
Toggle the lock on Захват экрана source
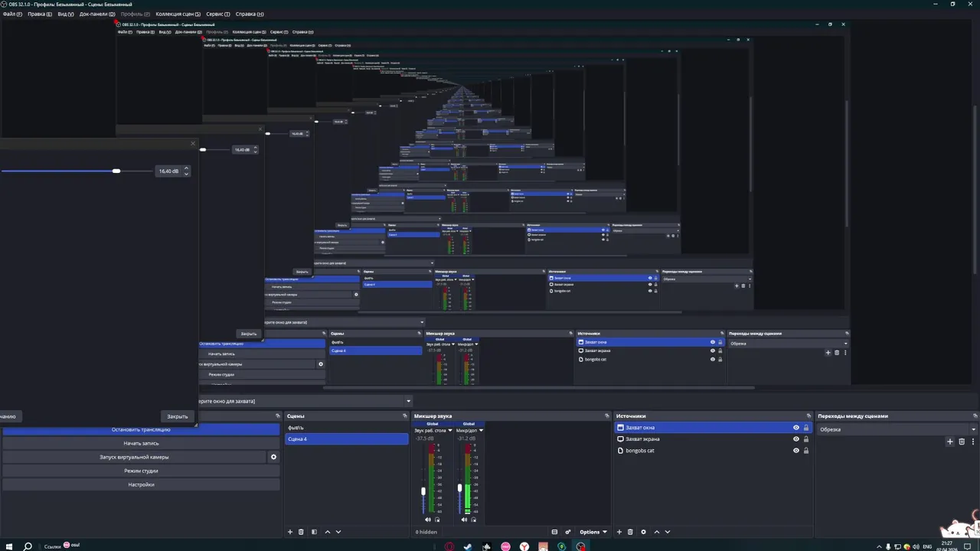pos(806,439)
